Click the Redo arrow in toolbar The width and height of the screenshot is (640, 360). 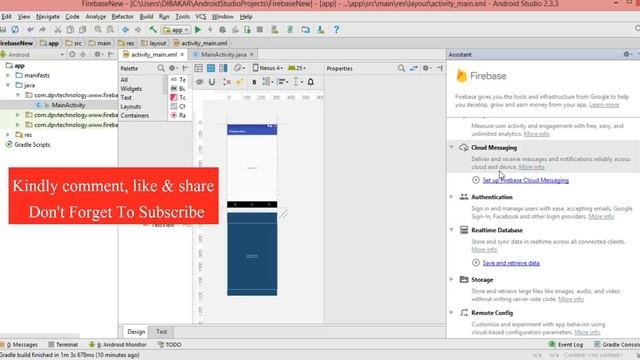click(42, 30)
